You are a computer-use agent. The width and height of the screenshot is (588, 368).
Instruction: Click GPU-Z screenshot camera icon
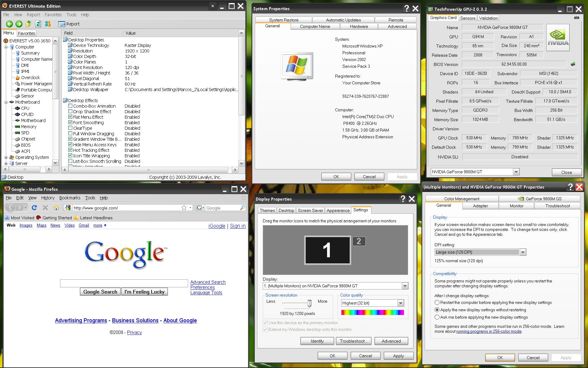[x=577, y=18]
